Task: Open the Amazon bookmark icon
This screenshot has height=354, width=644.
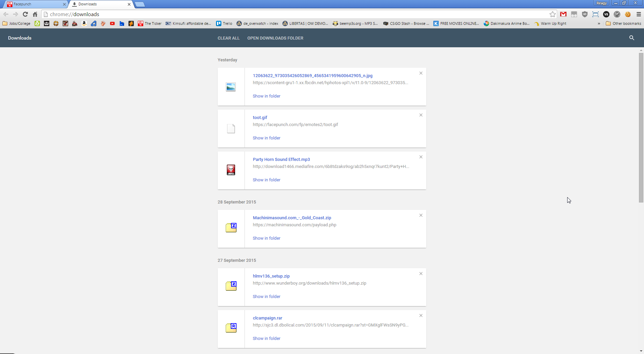Action: pos(84,23)
